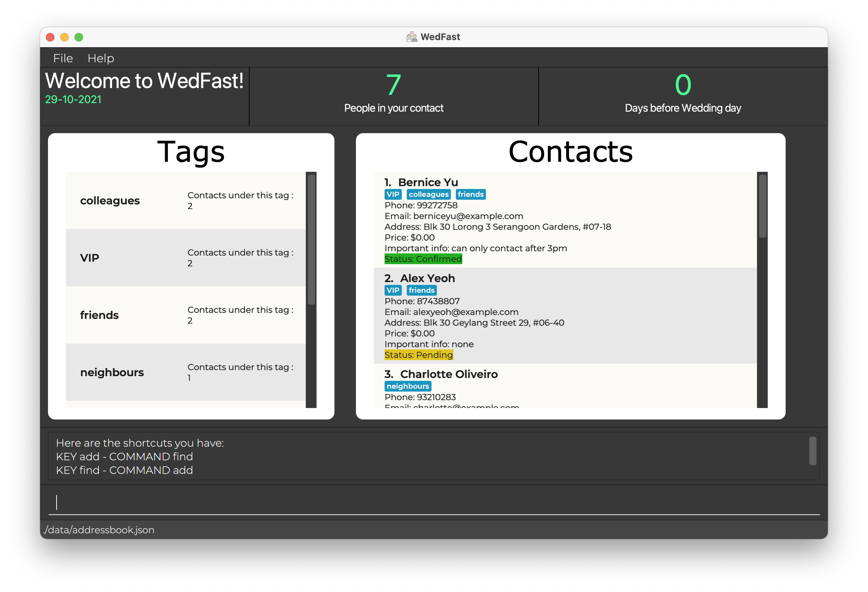
Task: Click the WedFast app icon in title bar
Action: [x=411, y=37]
